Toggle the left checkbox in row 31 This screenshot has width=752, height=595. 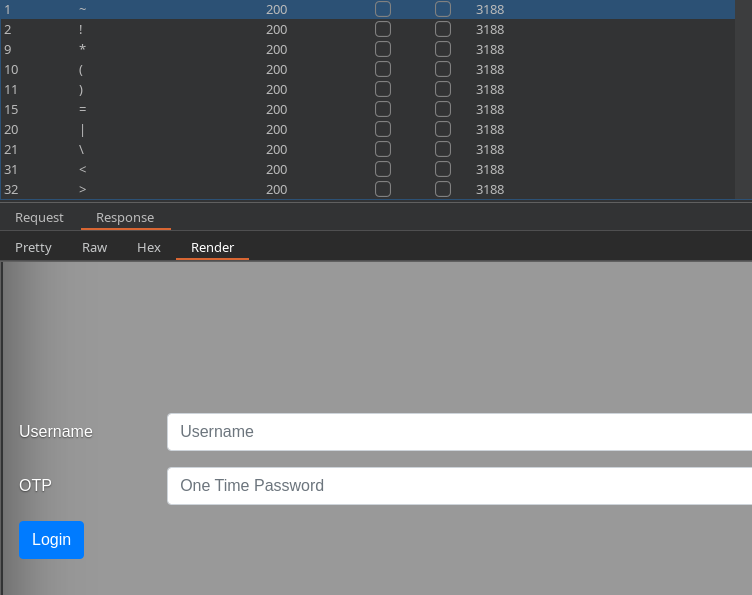383,169
